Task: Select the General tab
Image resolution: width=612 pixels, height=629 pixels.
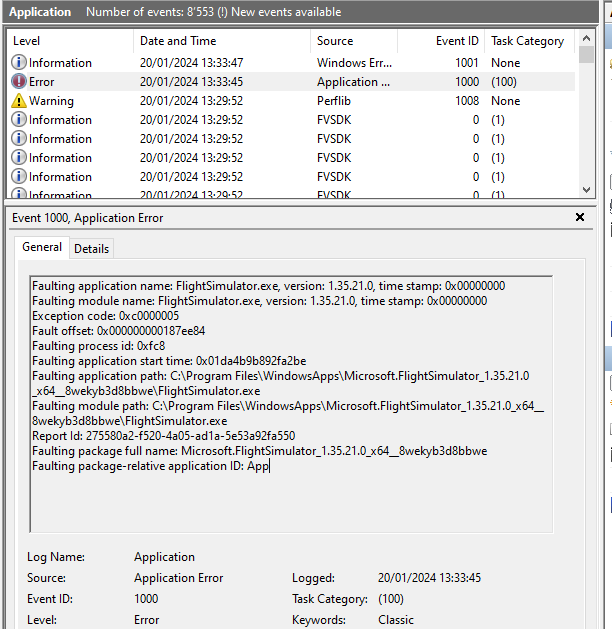Action: (42, 247)
